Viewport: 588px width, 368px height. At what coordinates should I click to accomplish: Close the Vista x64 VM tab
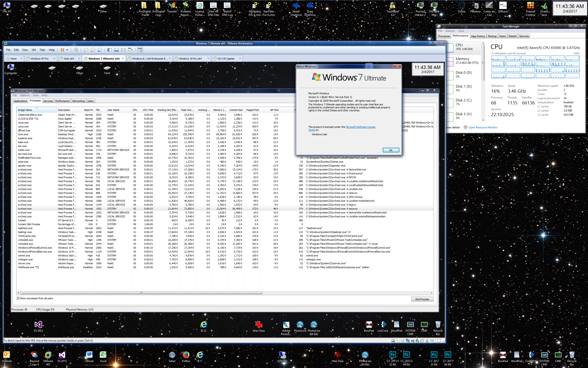pyautogui.click(x=79, y=59)
